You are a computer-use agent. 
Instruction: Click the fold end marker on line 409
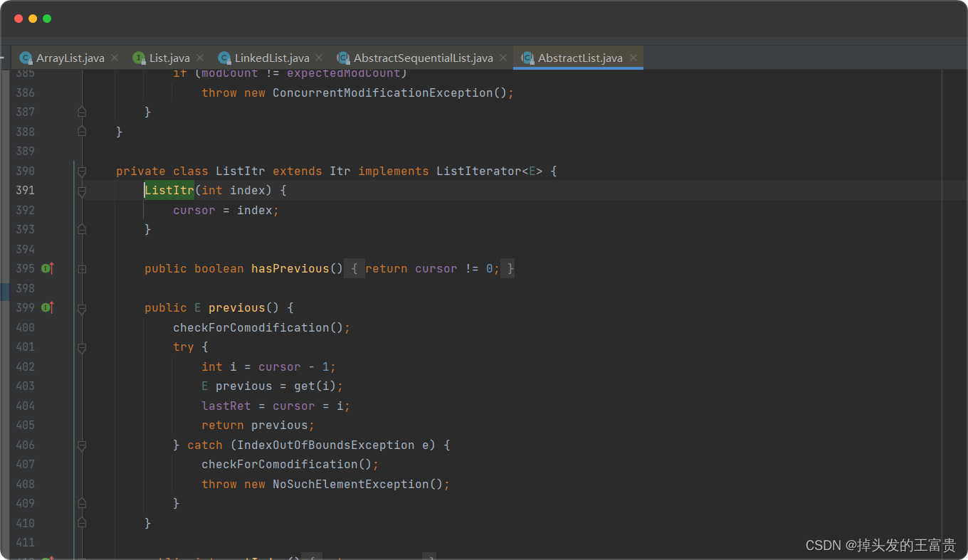pyautogui.click(x=82, y=503)
